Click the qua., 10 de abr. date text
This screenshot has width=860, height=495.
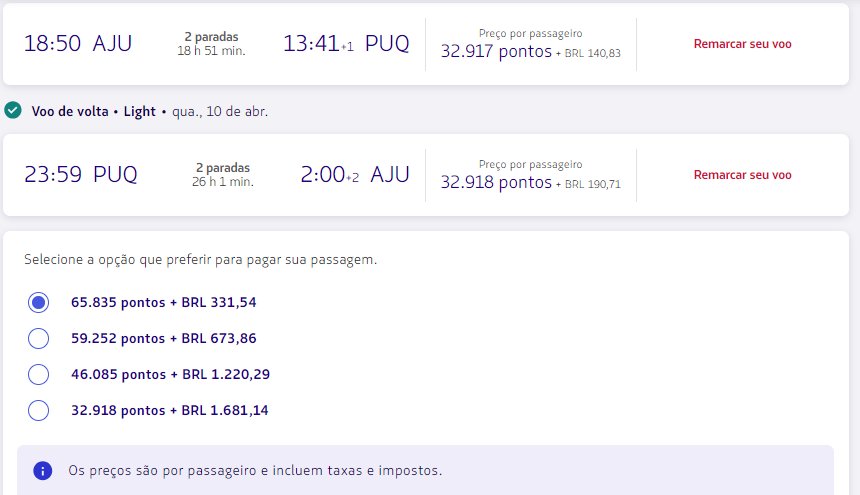220,111
